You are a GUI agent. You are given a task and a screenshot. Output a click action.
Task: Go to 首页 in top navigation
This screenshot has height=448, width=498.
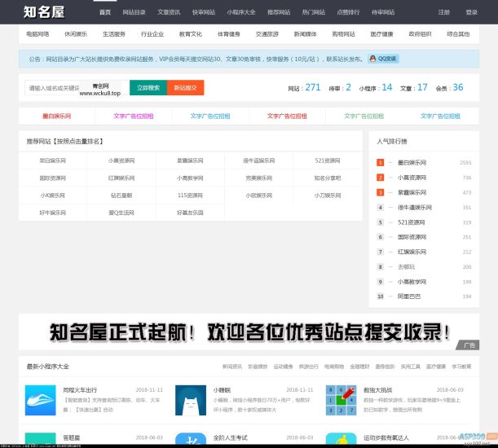click(x=105, y=12)
